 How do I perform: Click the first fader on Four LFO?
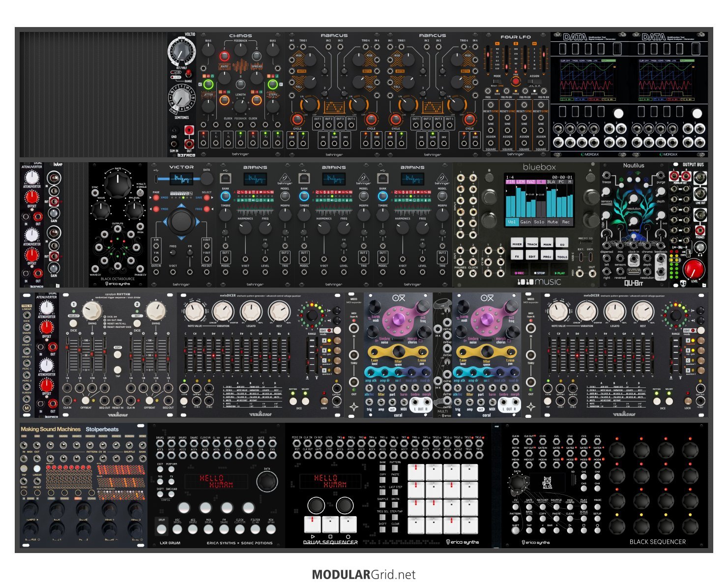(489, 55)
